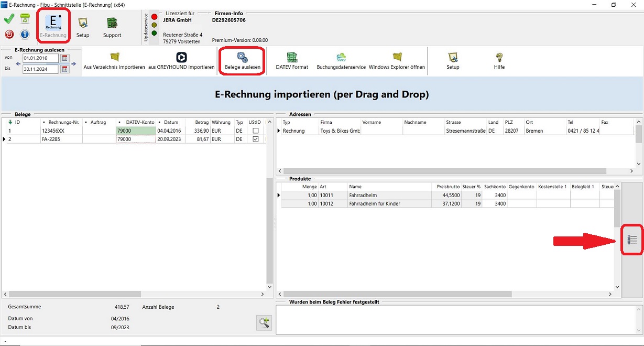Click Belege auslesen gear icon
This screenshot has height=346, width=644.
(x=242, y=58)
